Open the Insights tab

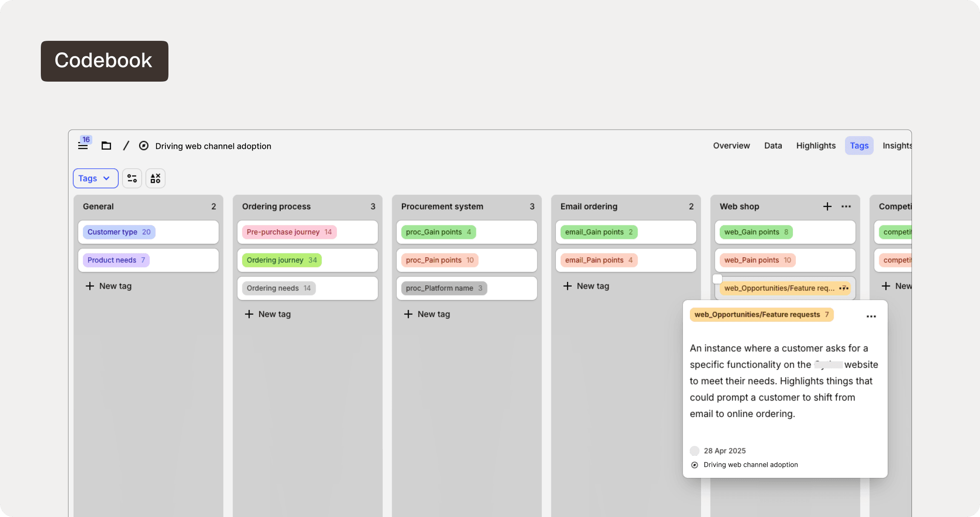[897, 145]
